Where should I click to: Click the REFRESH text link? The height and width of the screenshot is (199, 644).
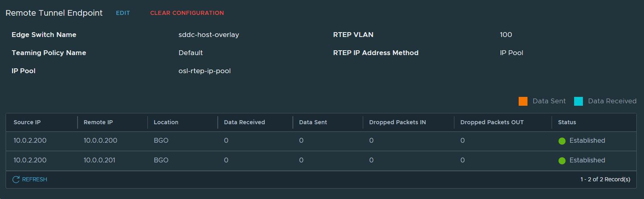coord(35,179)
